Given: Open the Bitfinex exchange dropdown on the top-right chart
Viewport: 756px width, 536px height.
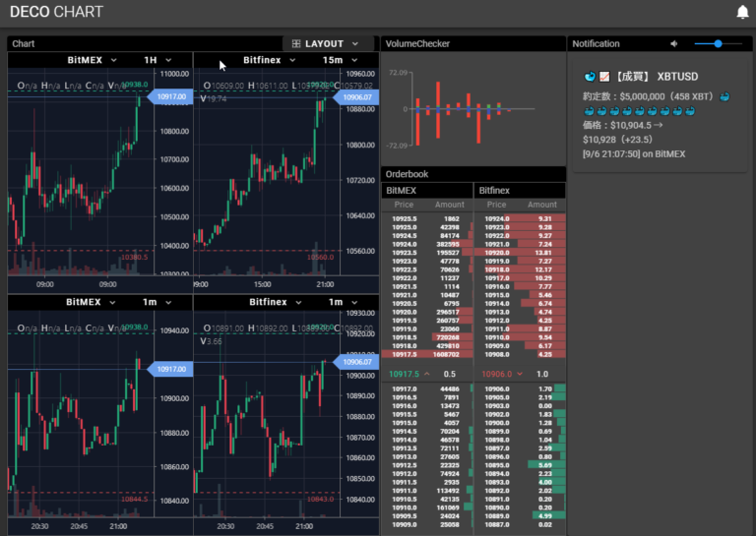Looking at the screenshot, I should coord(269,60).
